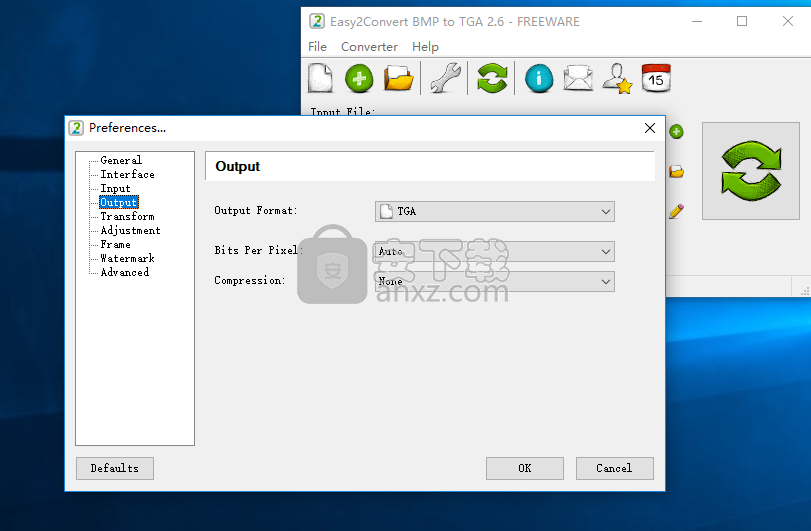The height and width of the screenshot is (531, 811).
Task: Click the small green plus icon beside the input field
Action: [x=676, y=131]
